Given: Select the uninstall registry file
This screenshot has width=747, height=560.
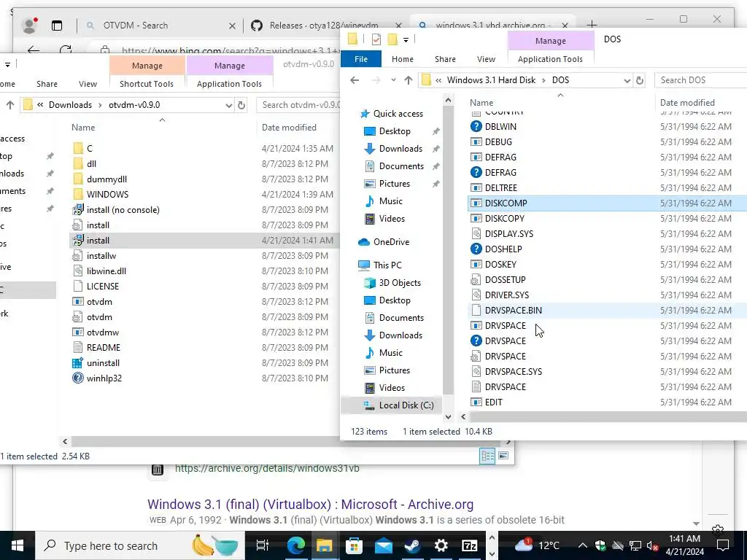Looking at the screenshot, I should pyautogui.click(x=103, y=363).
